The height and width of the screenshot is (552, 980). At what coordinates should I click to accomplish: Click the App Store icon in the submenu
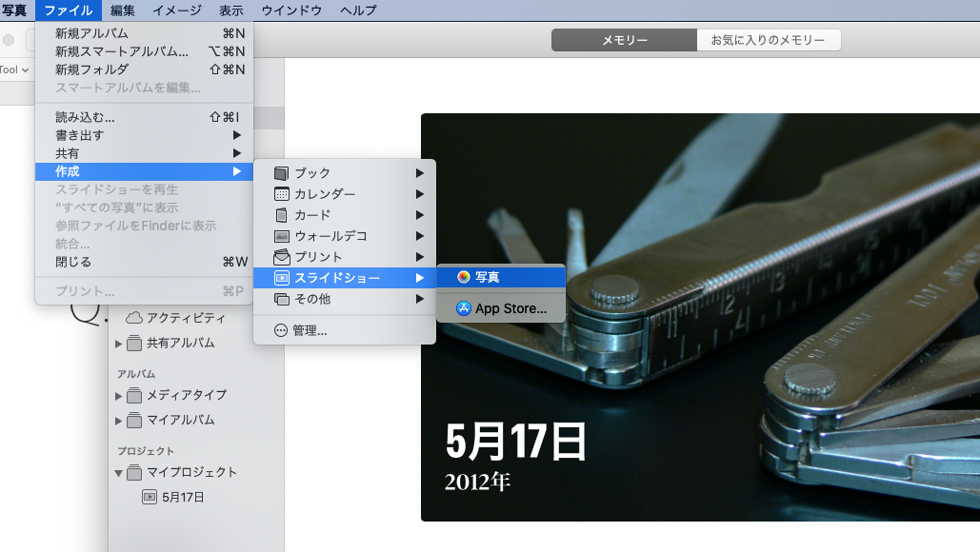[x=463, y=307]
